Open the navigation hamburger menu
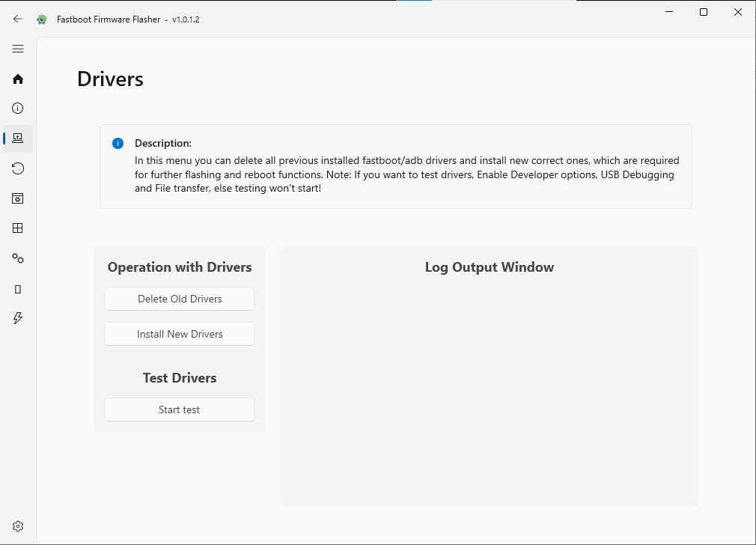The image size is (756, 545). tap(17, 48)
